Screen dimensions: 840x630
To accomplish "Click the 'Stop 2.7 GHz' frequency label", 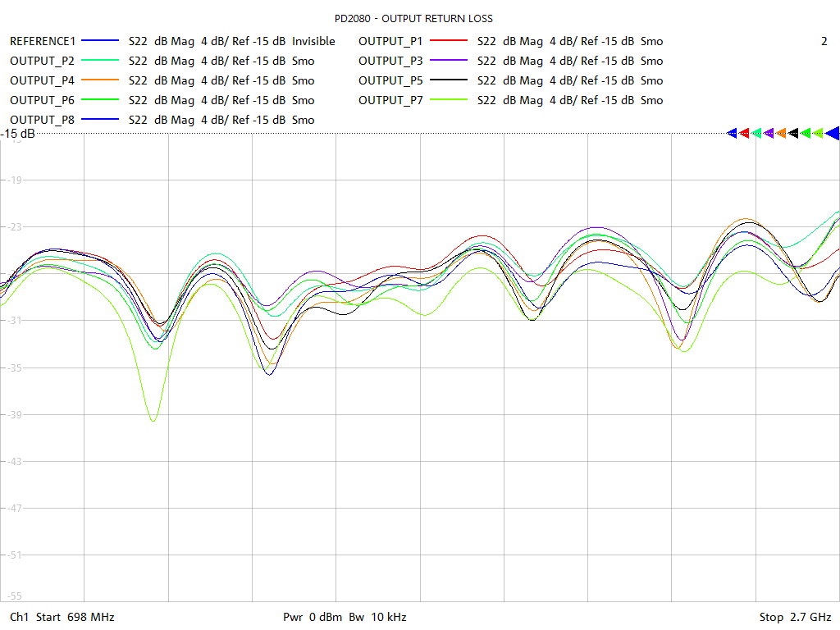I will (795, 617).
